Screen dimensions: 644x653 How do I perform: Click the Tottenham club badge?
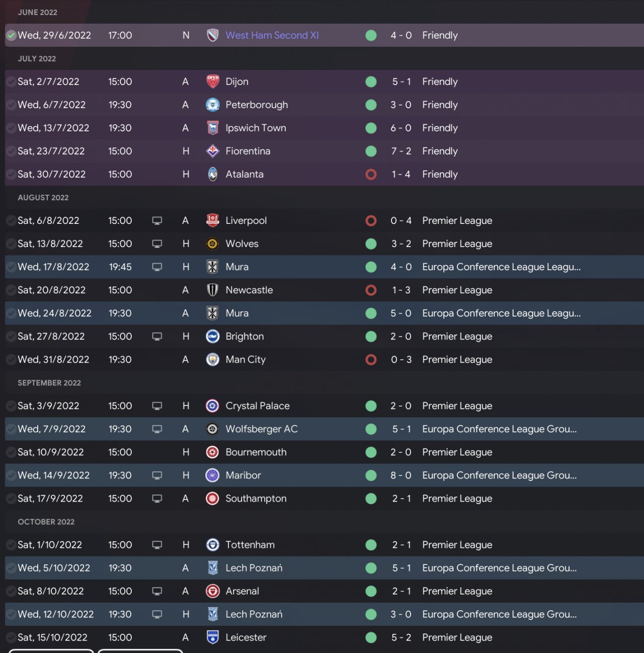[x=213, y=545]
